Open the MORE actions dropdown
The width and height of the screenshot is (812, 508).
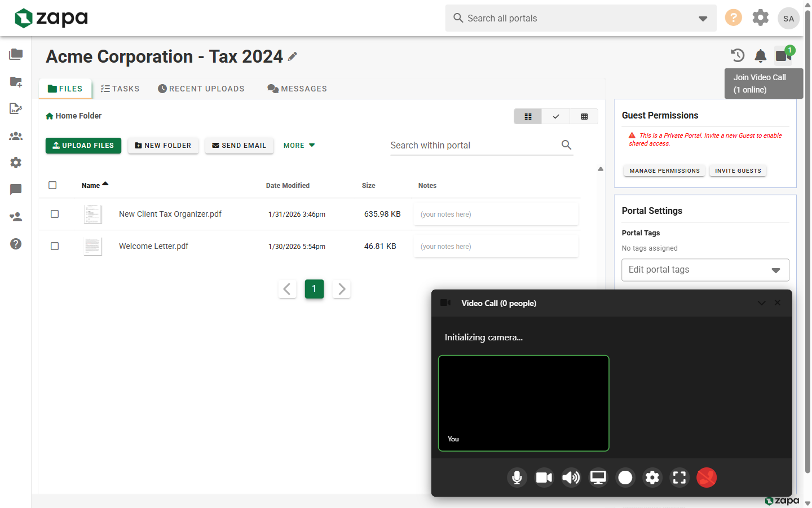[299, 145]
